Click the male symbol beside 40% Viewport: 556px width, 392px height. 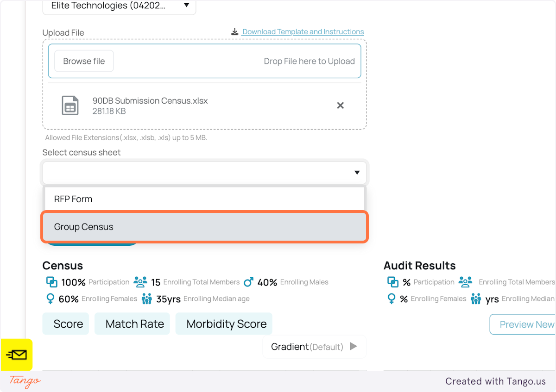248,281
